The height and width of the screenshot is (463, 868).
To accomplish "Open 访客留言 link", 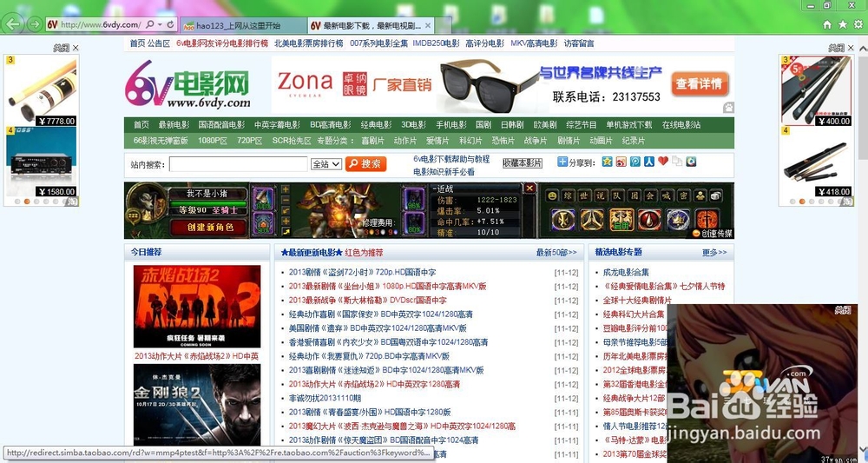I will 579,43.
